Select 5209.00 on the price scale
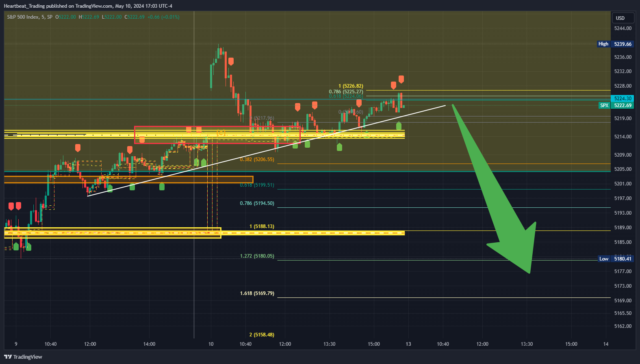640x364 pixels. tap(623, 155)
